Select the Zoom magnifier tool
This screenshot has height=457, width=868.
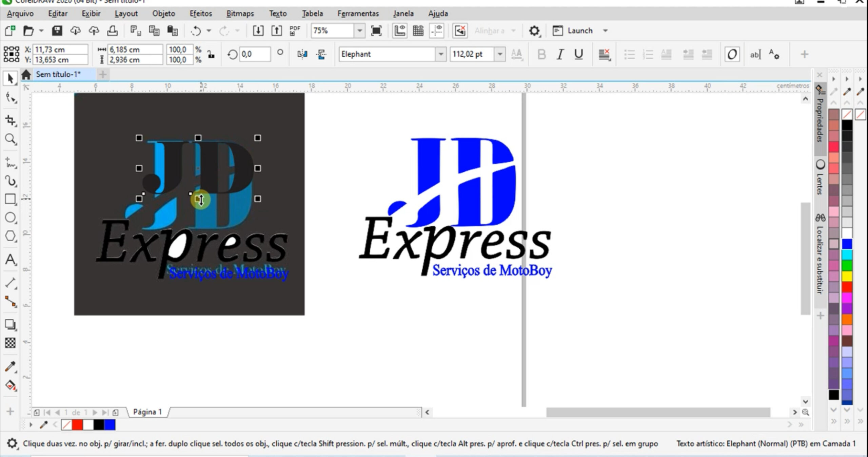coord(10,139)
